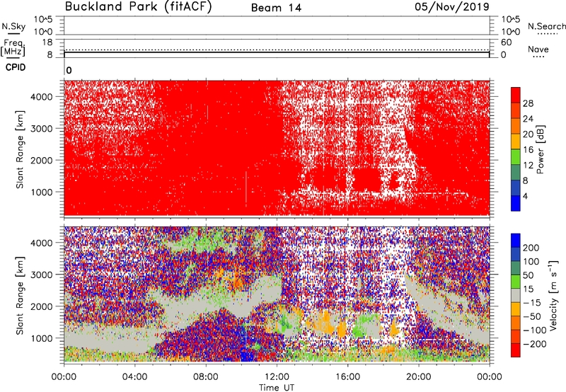Screen dimensions: 566x392
Task: Click the 'Freq. [MHz]' label
Action: (13, 47)
